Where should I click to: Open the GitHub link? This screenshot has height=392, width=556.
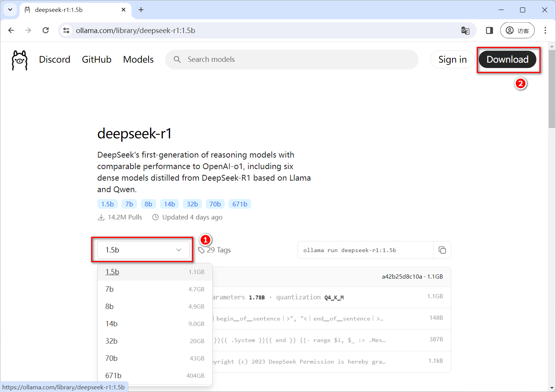tap(97, 60)
